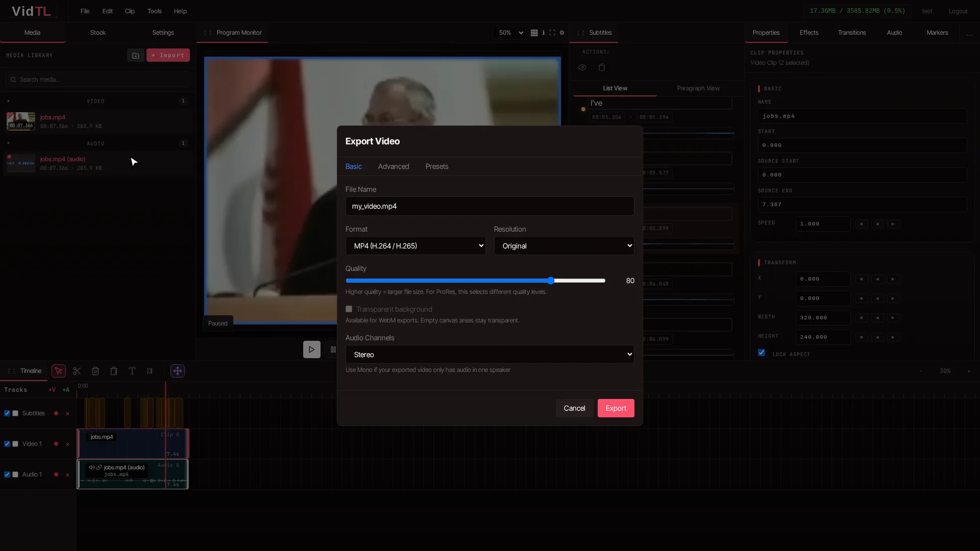
Task: Add an audio track with +A
Action: [x=66, y=390]
